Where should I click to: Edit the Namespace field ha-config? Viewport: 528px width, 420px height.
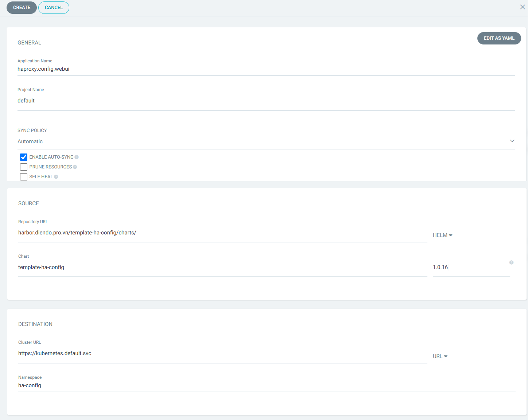[x=267, y=385]
